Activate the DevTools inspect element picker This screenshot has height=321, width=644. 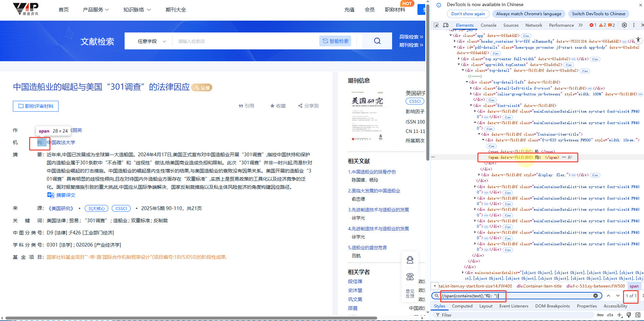pos(436,25)
